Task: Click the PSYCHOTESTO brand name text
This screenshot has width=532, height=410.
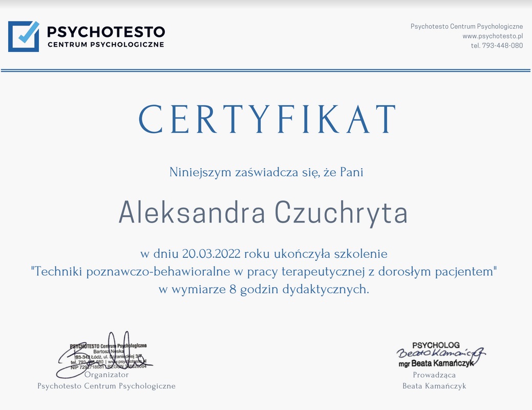Action: [106, 32]
